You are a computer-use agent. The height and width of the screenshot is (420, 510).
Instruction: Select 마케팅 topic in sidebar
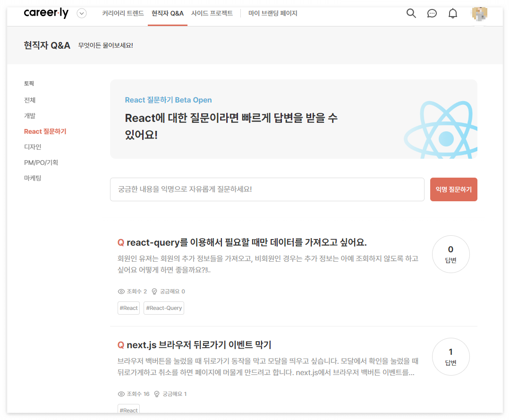click(x=33, y=178)
